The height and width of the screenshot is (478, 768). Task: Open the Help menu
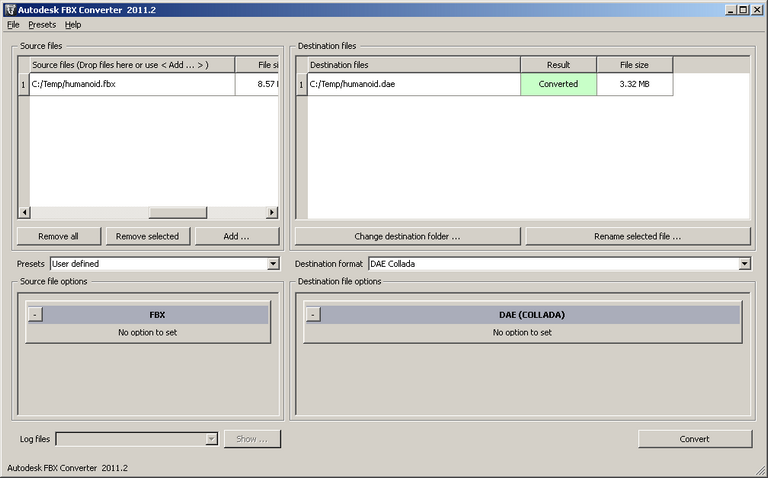pos(73,24)
